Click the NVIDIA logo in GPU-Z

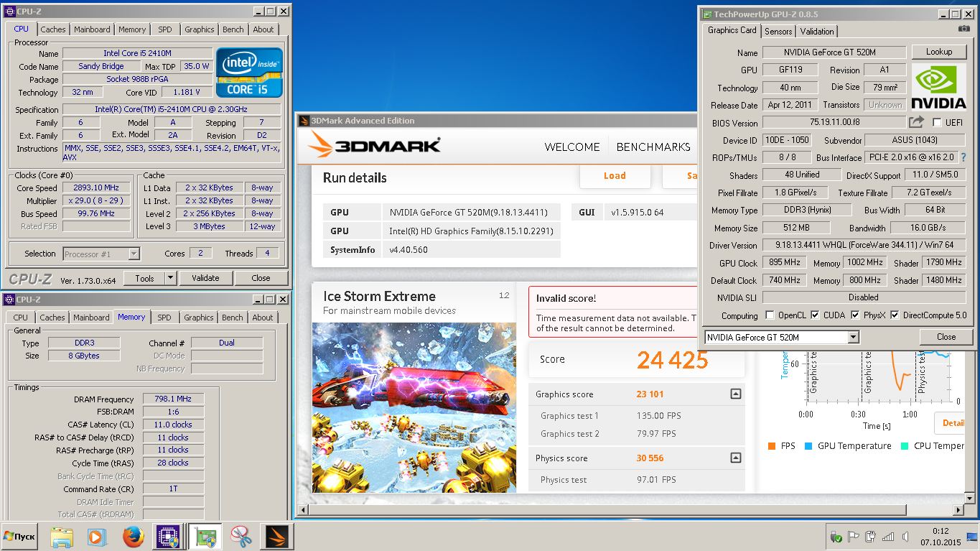coord(938,88)
